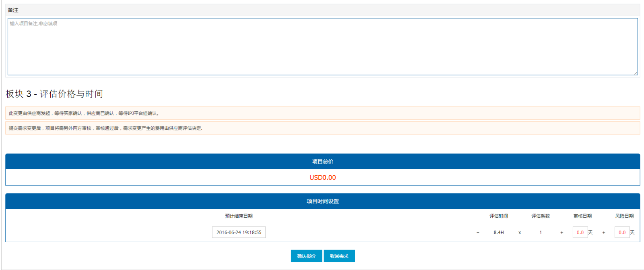
Task: Focus the 预计结束日期 date field
Action: (239, 233)
